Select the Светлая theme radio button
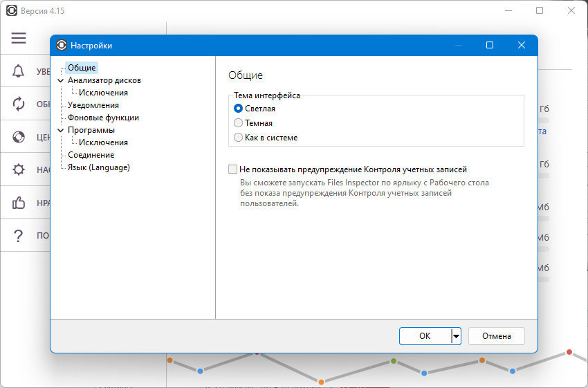The width and height of the screenshot is (588, 388). [x=238, y=109]
